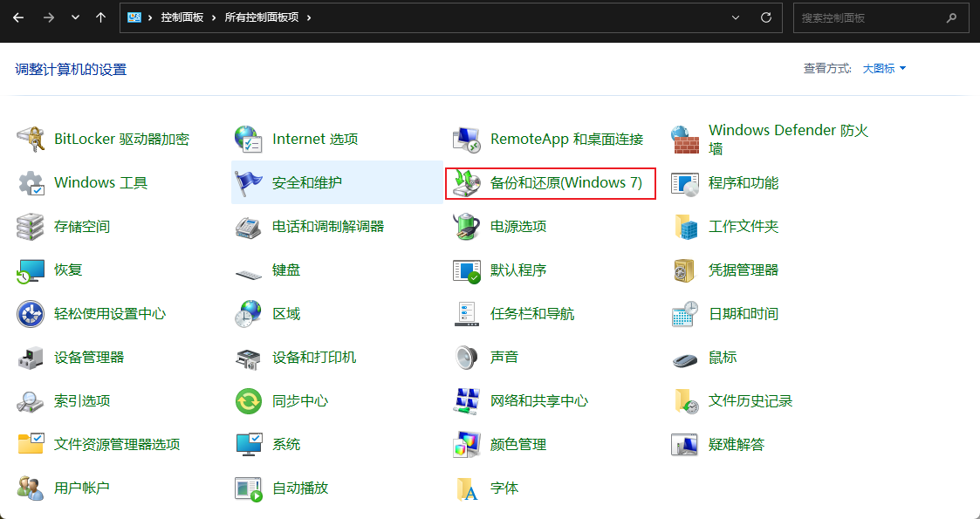Viewport: 980px width, 519px height.
Task: Click the Windows Defender 防火墙 brick wall icon
Action: point(685,140)
